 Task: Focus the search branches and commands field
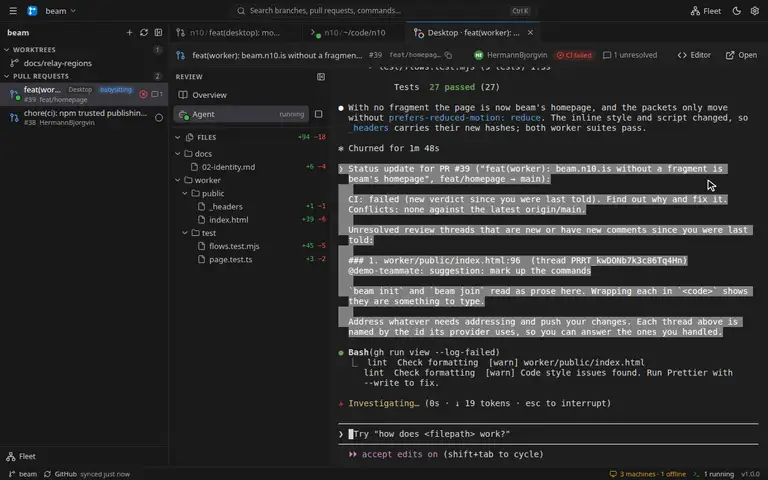pos(385,11)
